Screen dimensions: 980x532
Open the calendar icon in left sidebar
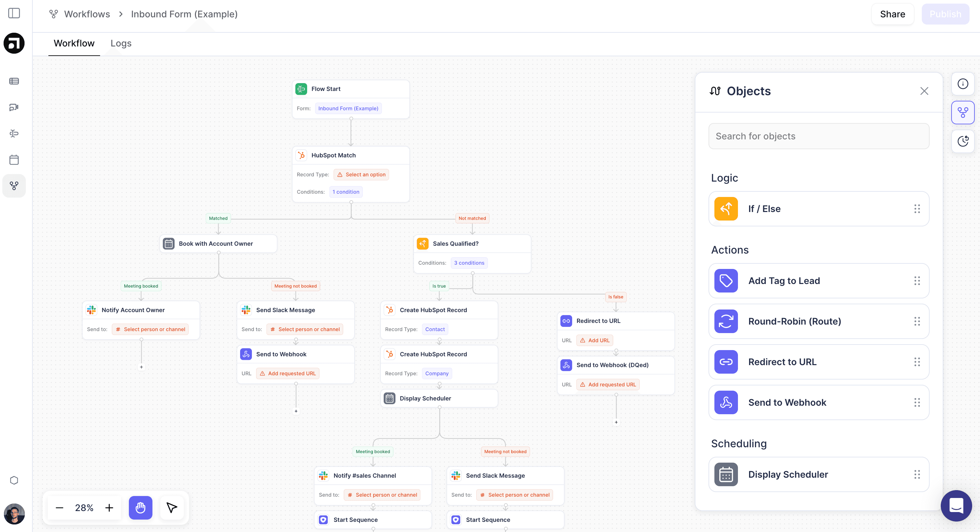click(14, 159)
